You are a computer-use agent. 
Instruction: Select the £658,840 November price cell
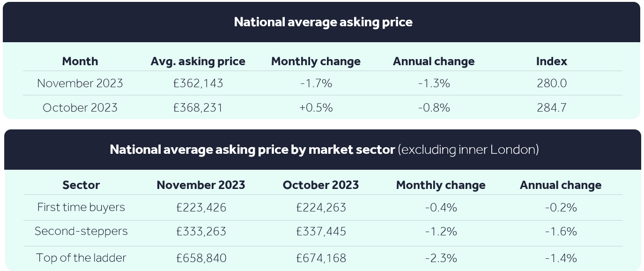click(x=201, y=258)
